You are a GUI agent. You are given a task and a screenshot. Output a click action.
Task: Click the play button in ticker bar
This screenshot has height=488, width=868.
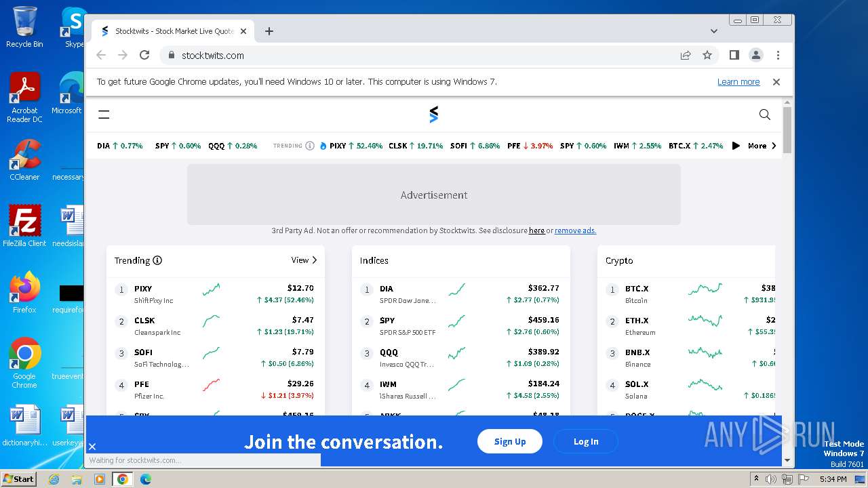click(736, 146)
